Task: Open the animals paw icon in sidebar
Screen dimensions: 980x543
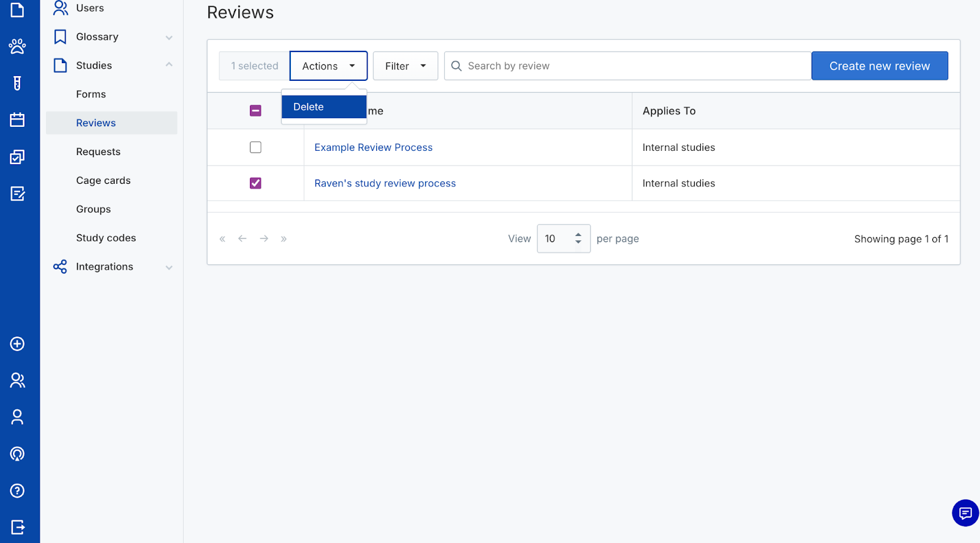Action: tap(17, 47)
